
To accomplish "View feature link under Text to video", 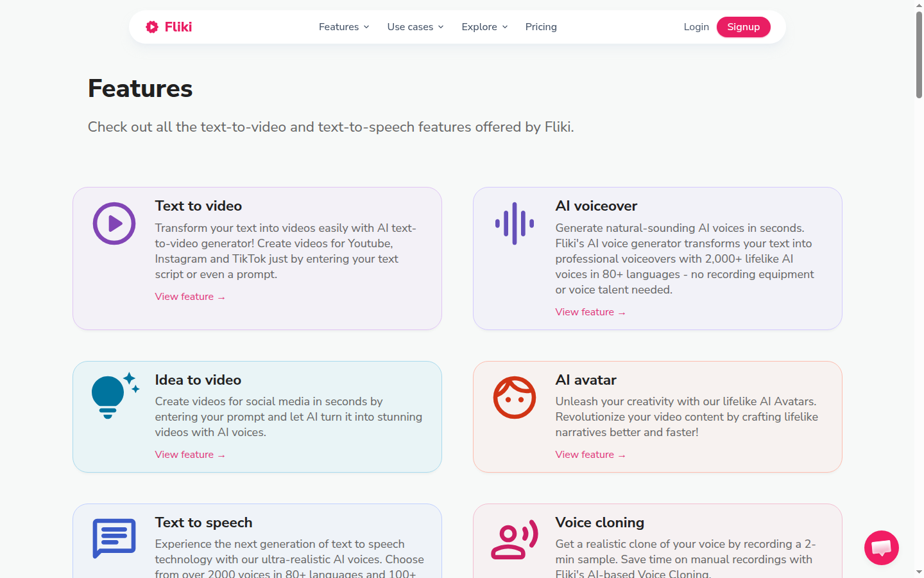I will [x=190, y=297].
